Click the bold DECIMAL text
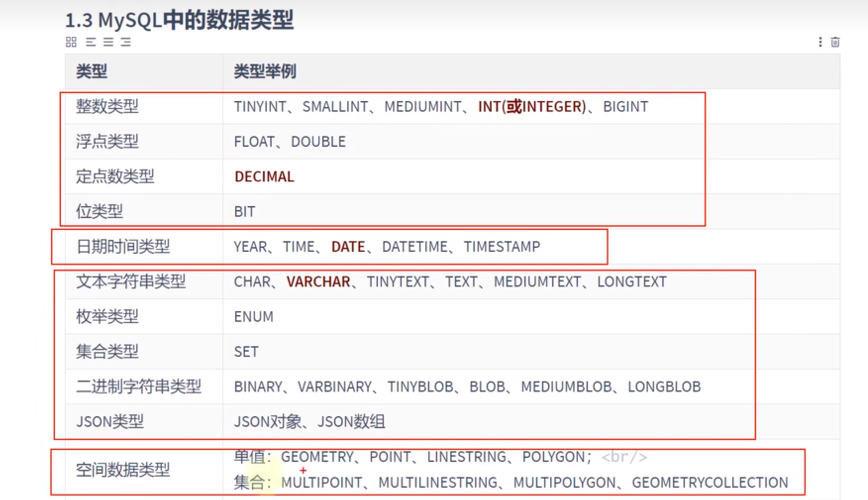The height and width of the screenshot is (500, 868). (264, 176)
